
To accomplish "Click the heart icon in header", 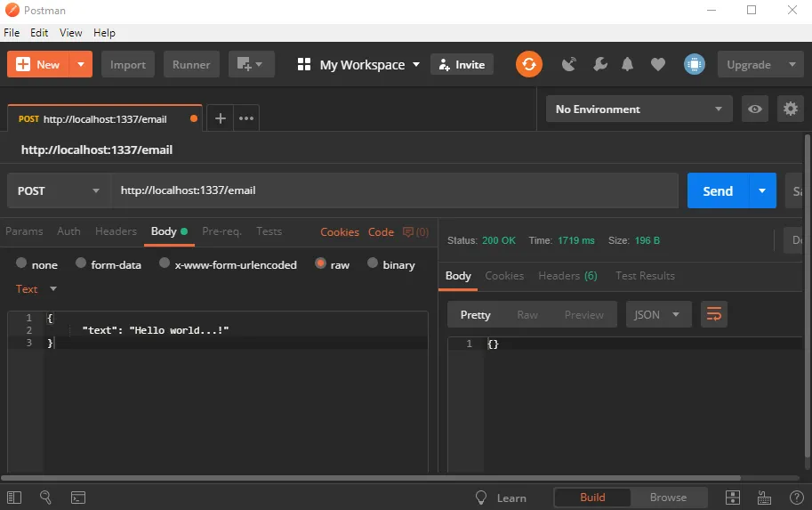I will tap(657, 64).
